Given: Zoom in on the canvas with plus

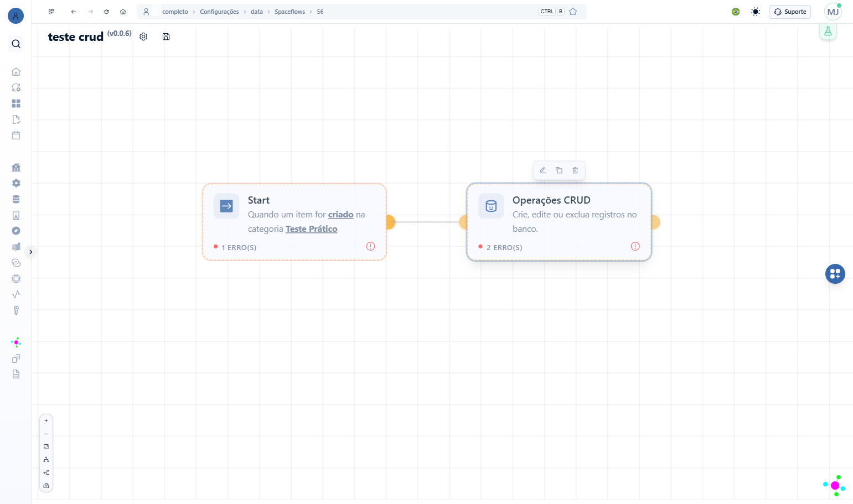Looking at the screenshot, I should 46,421.
